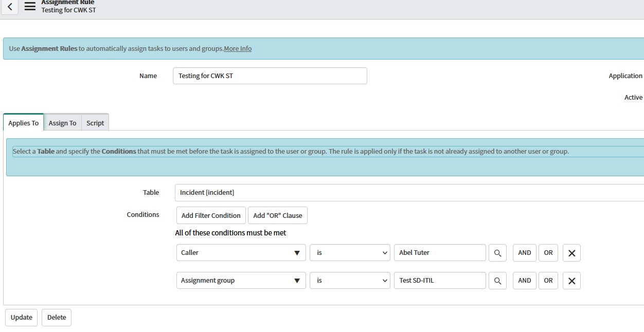Click lookup magnifier for Test SD-ITIL
Screen dimensions: 644x332
(497, 281)
